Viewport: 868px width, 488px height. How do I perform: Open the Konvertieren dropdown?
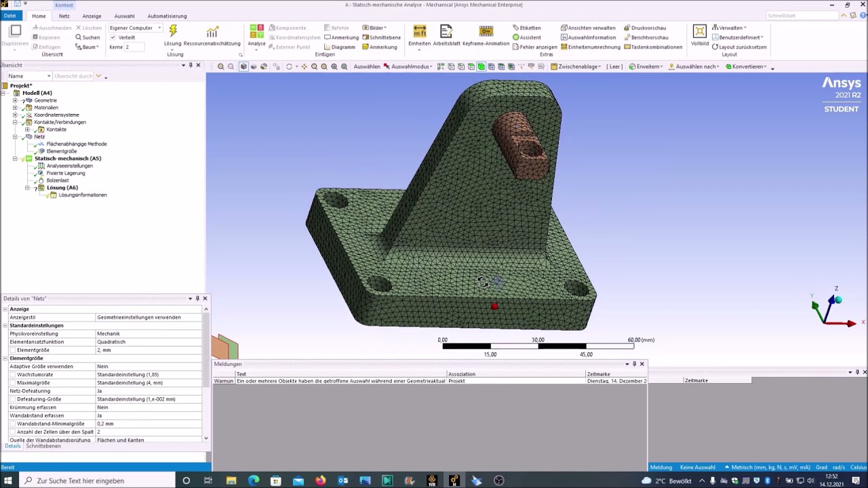point(747,66)
